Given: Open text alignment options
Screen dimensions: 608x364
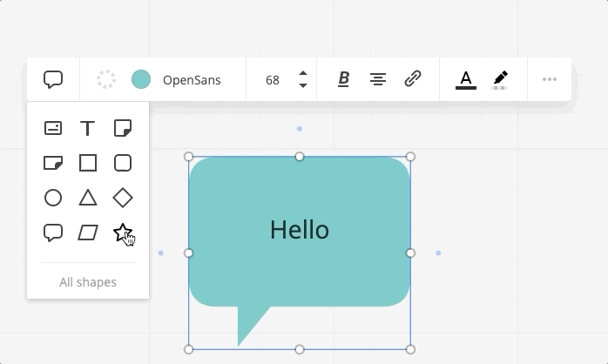Looking at the screenshot, I should [x=378, y=79].
